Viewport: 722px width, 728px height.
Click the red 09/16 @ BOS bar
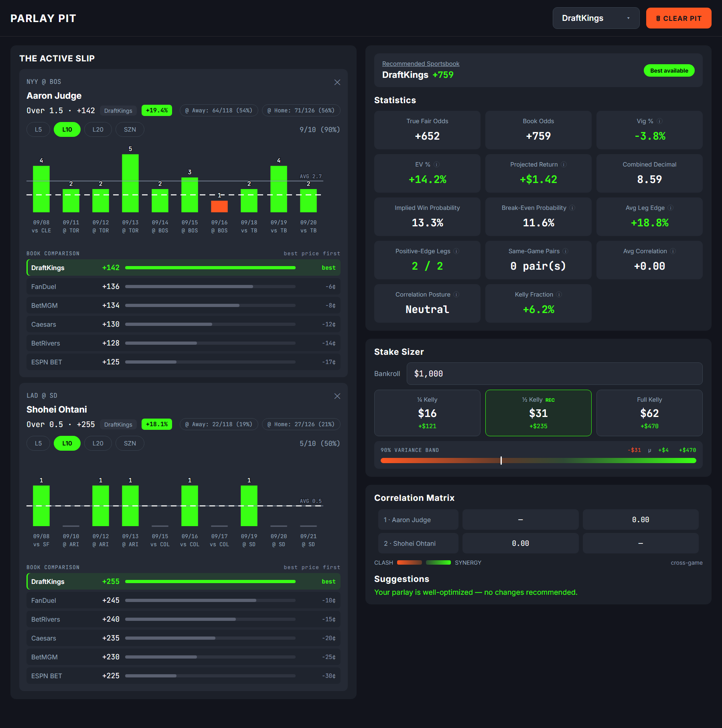pyautogui.click(x=219, y=206)
